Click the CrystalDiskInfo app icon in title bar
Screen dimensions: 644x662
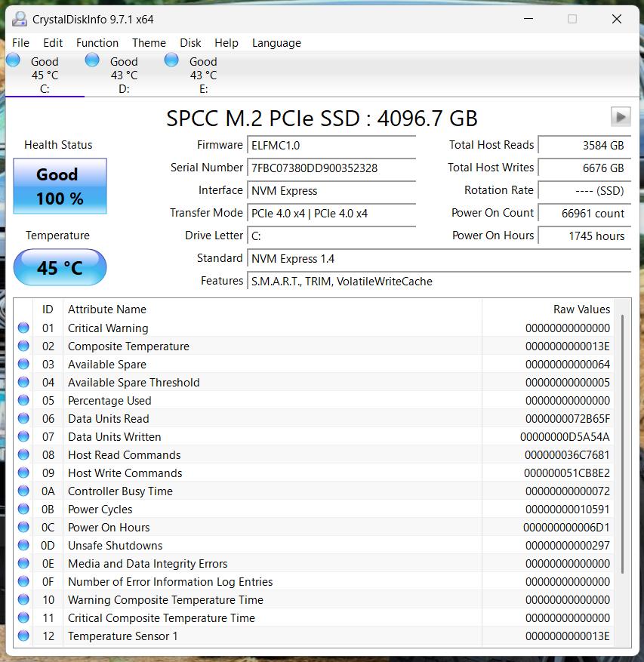[x=20, y=19]
